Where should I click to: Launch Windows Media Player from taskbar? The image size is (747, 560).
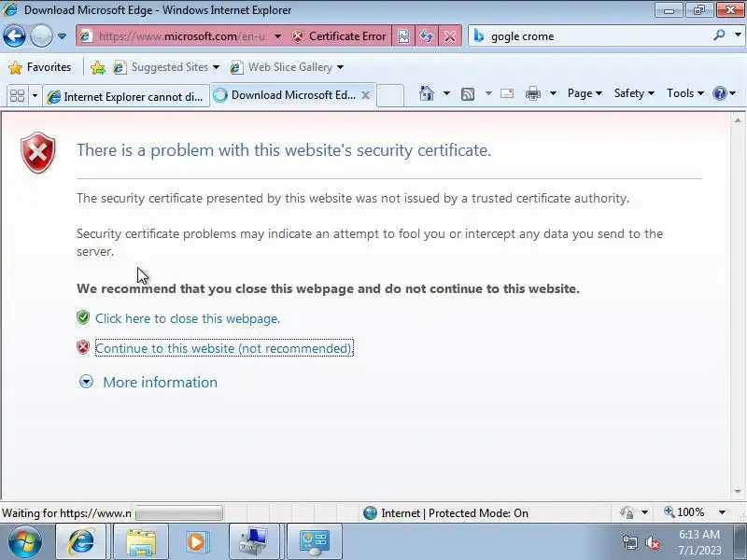[x=196, y=541]
